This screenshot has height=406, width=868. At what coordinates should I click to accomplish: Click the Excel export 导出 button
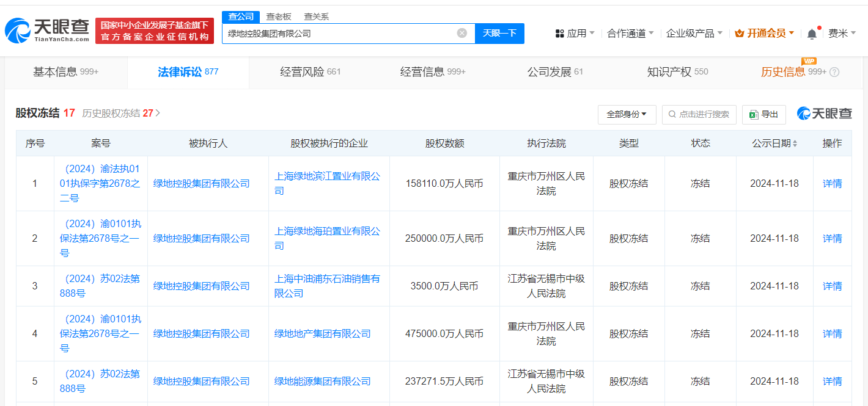tap(763, 114)
